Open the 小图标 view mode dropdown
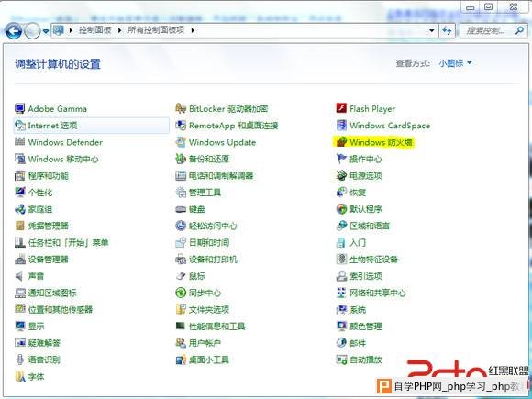This screenshot has height=399, width=532. click(455, 63)
